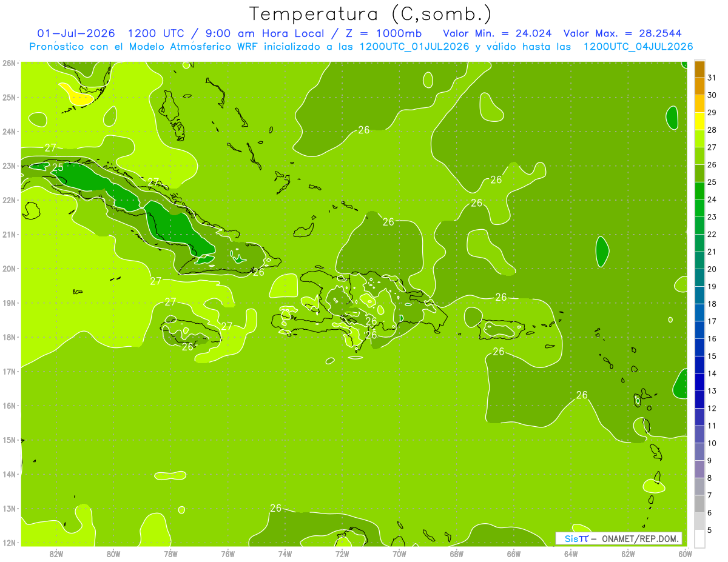
Task: Click the 31 value in color legend
Action: point(712,78)
